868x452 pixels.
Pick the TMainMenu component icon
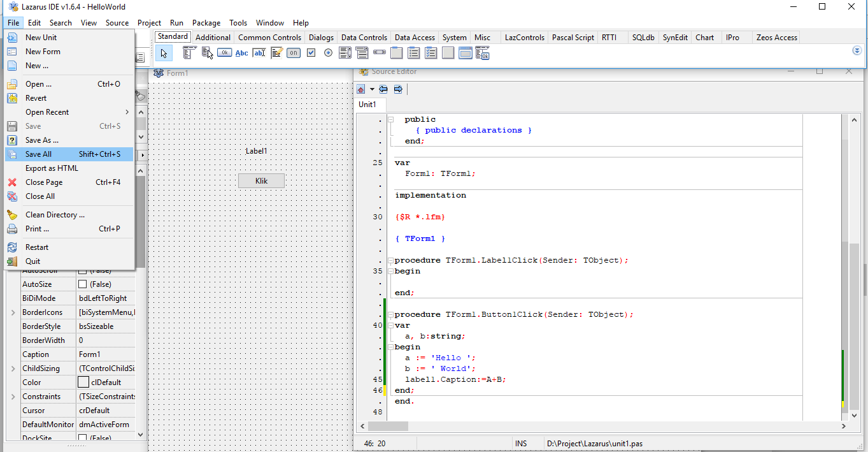pyautogui.click(x=189, y=53)
